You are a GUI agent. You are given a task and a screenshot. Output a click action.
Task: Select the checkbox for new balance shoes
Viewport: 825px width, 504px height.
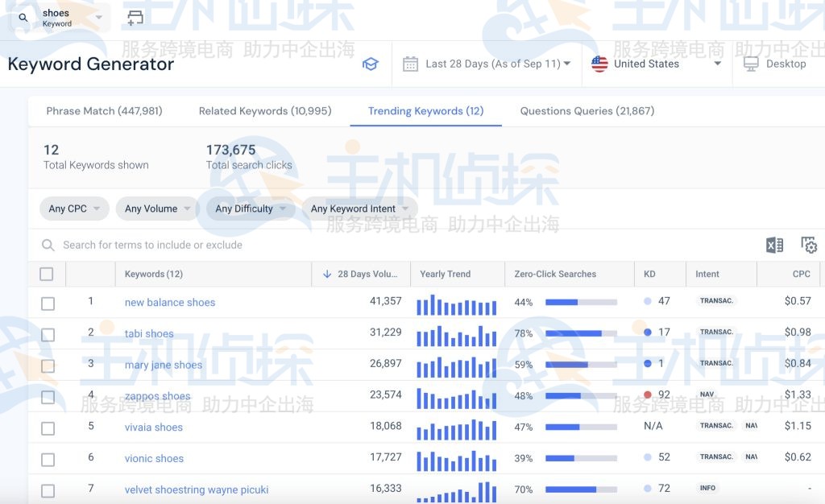click(47, 302)
